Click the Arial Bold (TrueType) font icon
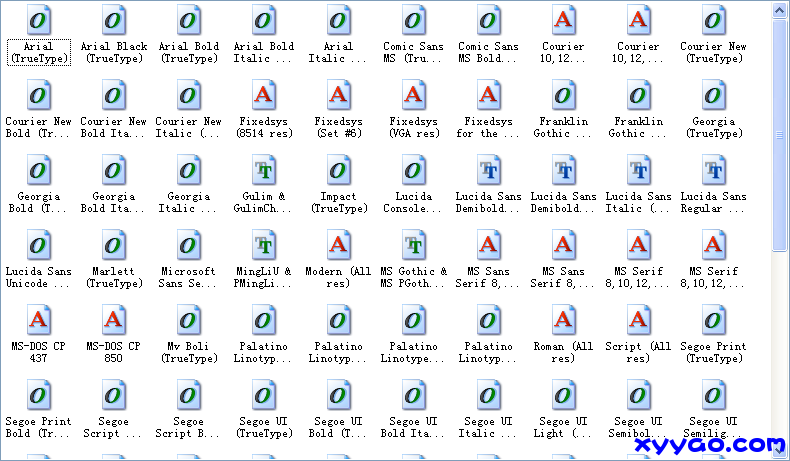 [189, 20]
